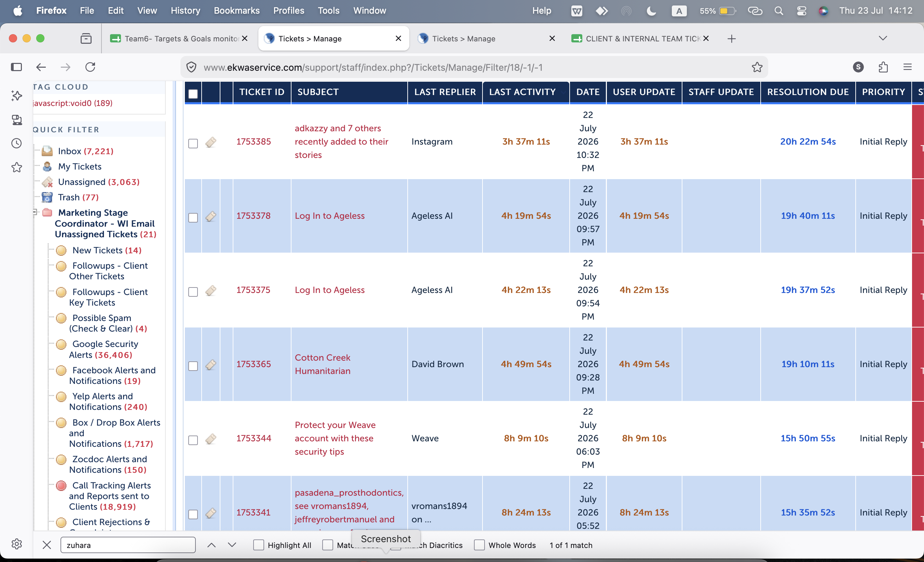Sort tickets by the Ticket ID column

click(262, 92)
